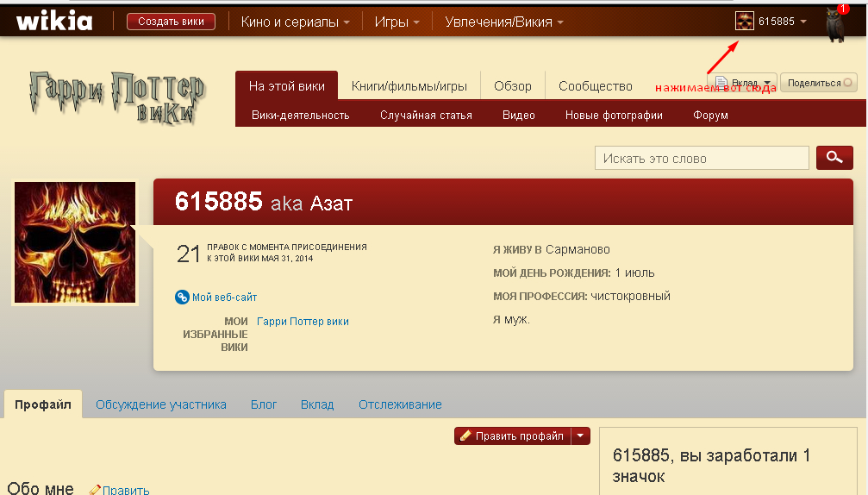This screenshot has height=495, width=868.
Task: Click the profession value чистокровный
Action: tap(630, 296)
